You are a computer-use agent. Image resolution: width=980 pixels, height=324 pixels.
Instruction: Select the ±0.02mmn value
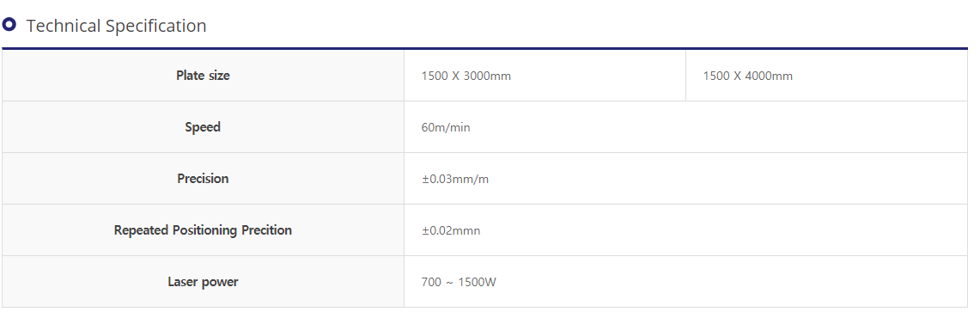451,231
